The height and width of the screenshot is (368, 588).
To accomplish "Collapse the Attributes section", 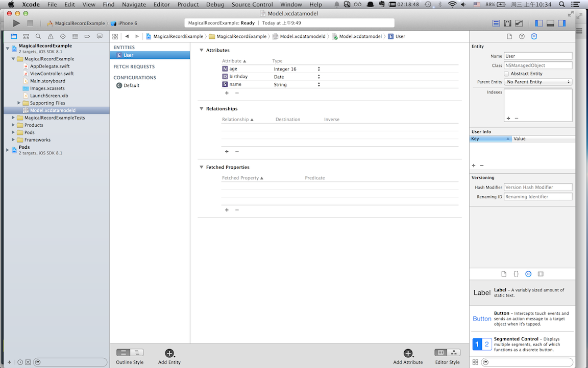I will 202,50.
